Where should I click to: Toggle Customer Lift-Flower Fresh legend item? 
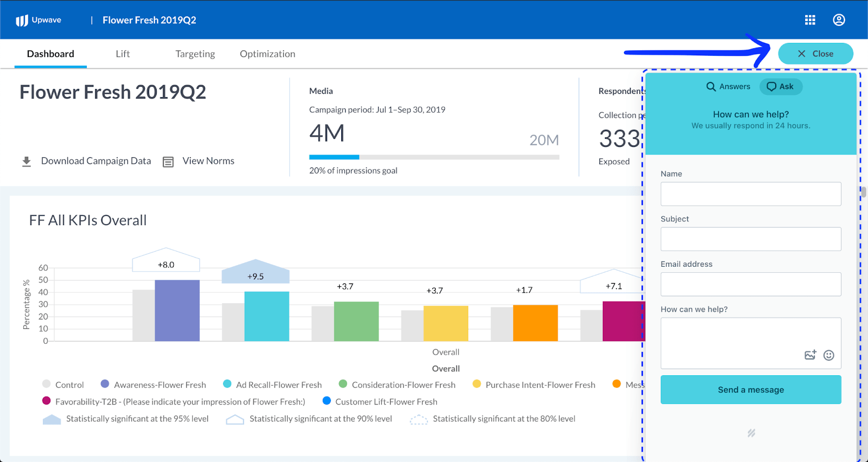coord(380,401)
